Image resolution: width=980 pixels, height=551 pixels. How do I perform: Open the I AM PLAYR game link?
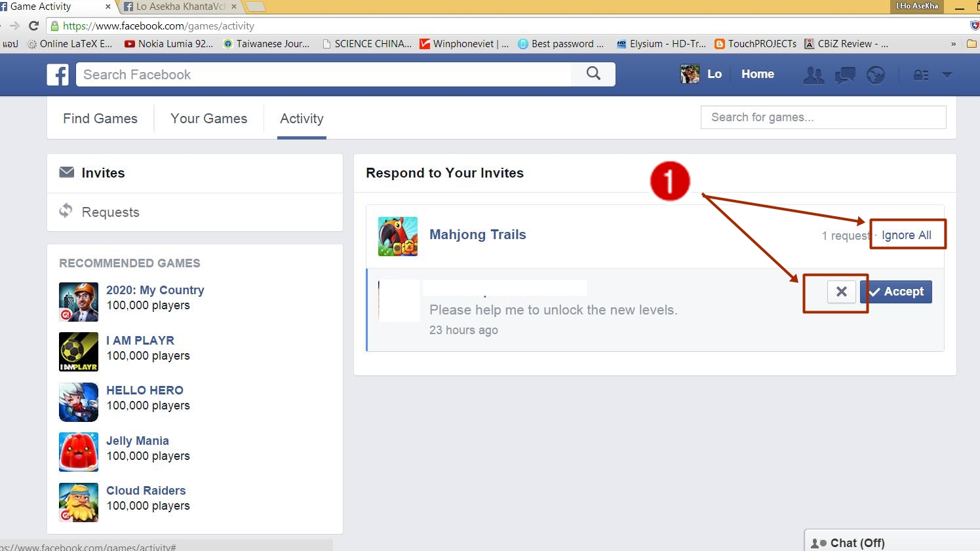(x=140, y=341)
